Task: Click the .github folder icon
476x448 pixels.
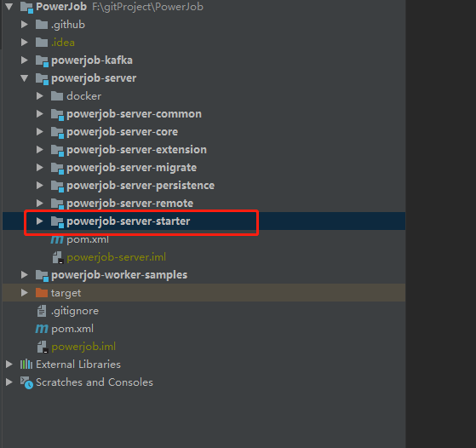Action: click(x=42, y=25)
